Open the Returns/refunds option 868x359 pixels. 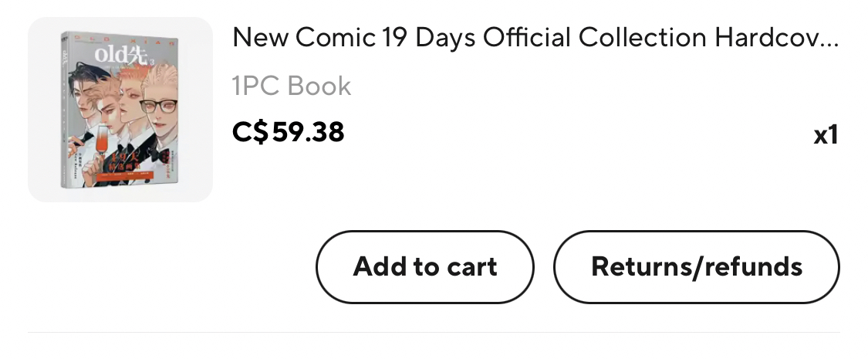point(696,267)
